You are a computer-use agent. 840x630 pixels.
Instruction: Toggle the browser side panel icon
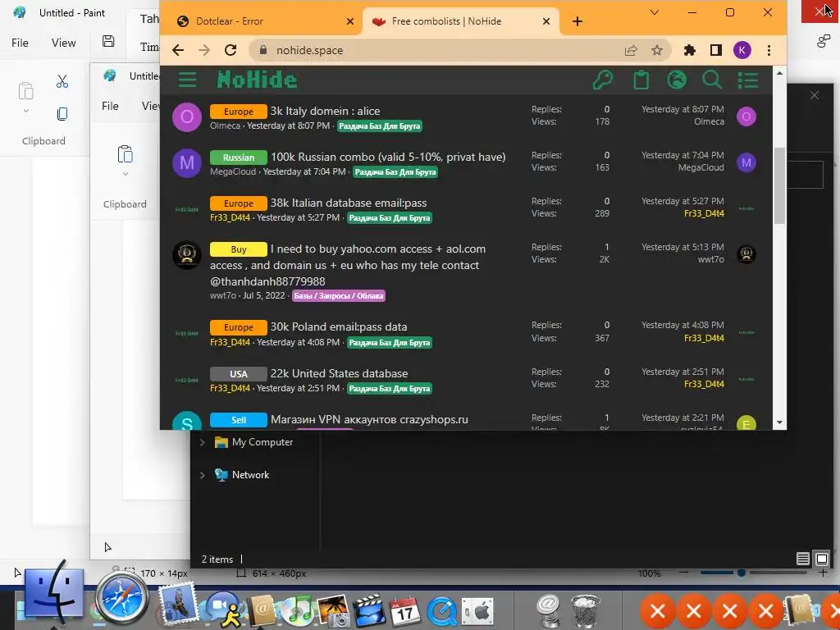(x=715, y=50)
